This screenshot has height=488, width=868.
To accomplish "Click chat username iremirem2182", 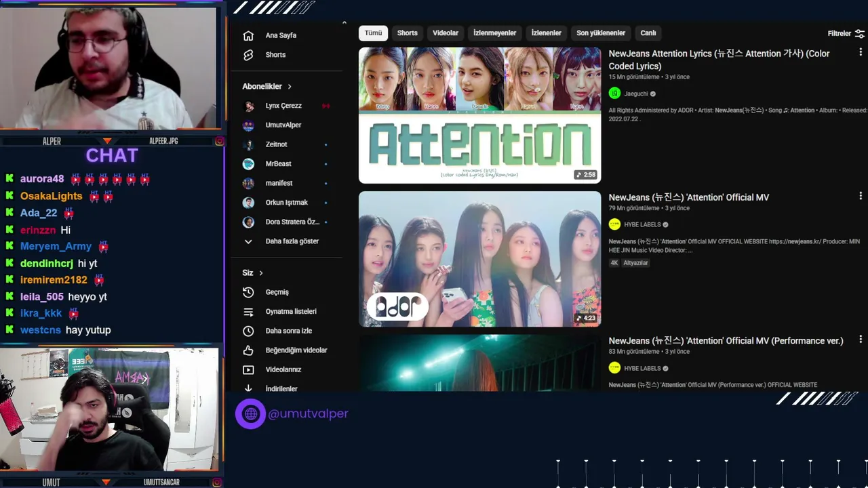I will pyautogui.click(x=54, y=280).
